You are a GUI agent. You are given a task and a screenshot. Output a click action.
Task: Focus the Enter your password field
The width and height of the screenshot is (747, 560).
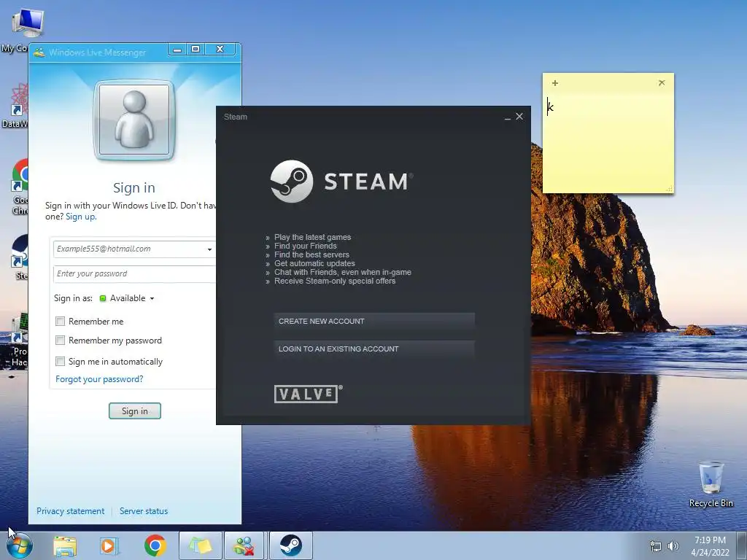pos(135,274)
